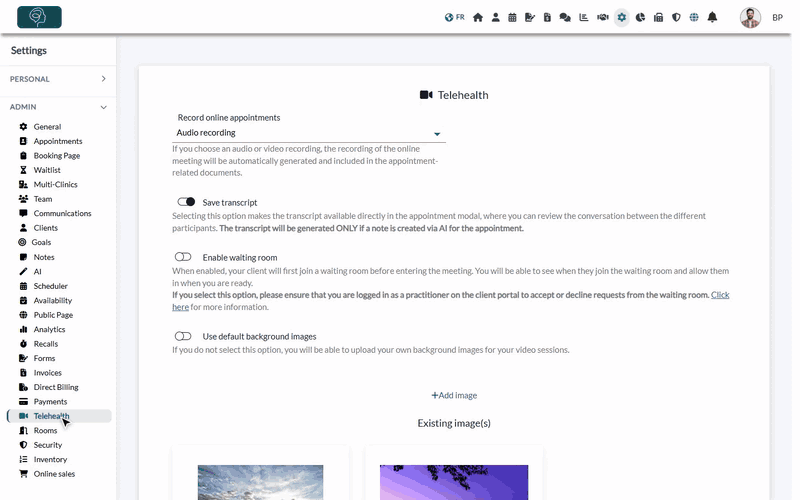The height and width of the screenshot is (500, 800).
Task: Open Rooms settings in sidebar
Action: pos(45,431)
